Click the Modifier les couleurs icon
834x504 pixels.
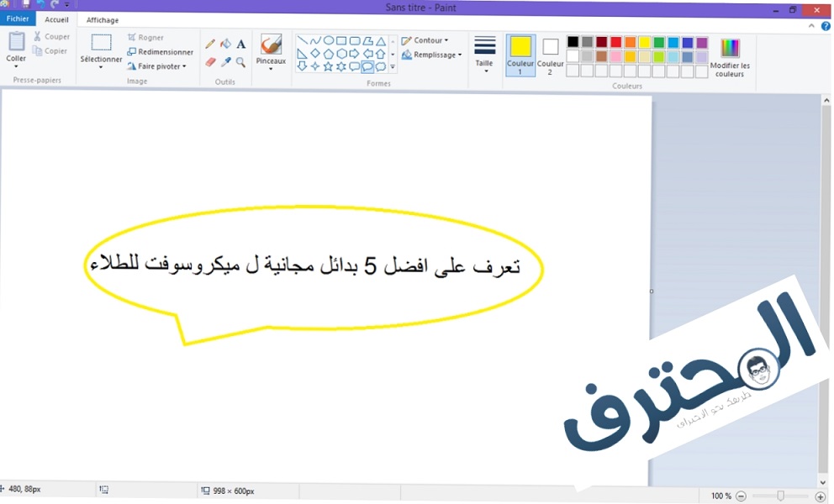[730, 48]
